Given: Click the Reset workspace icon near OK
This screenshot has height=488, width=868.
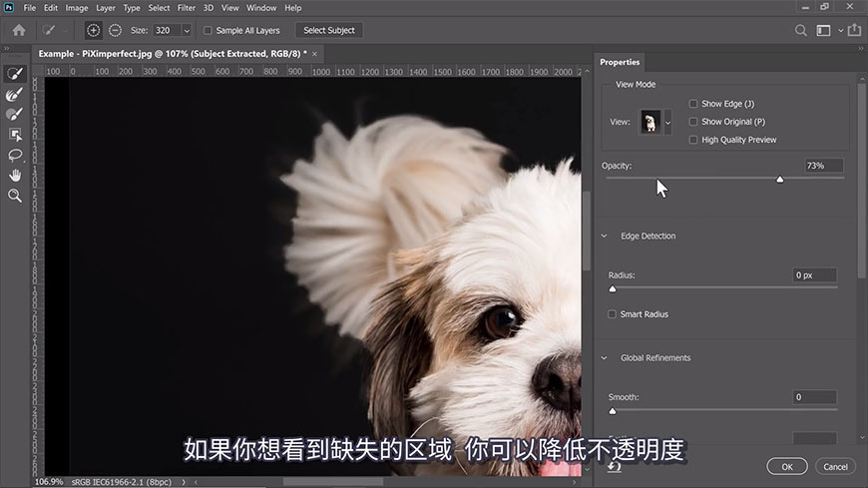Looking at the screenshot, I should pyautogui.click(x=614, y=467).
